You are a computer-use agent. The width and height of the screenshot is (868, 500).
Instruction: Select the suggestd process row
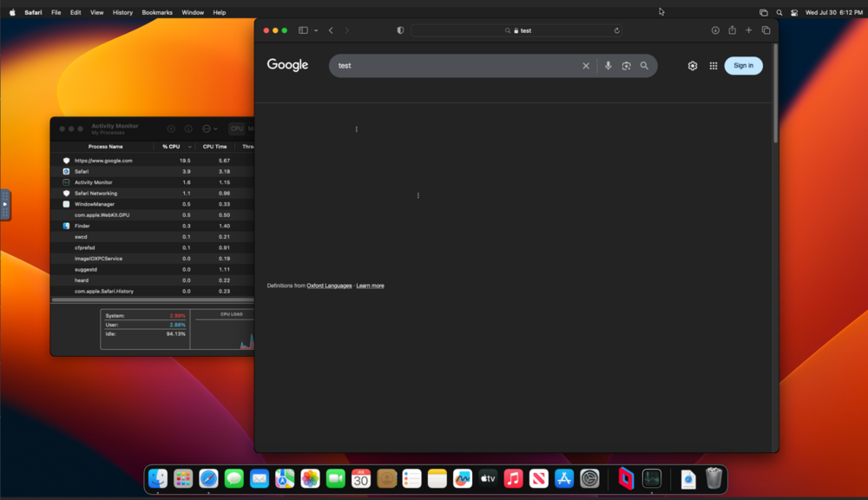[x=152, y=269]
